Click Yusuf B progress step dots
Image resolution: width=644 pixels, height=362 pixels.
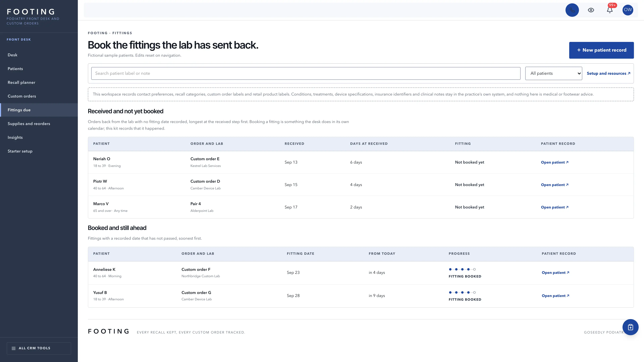462,293
